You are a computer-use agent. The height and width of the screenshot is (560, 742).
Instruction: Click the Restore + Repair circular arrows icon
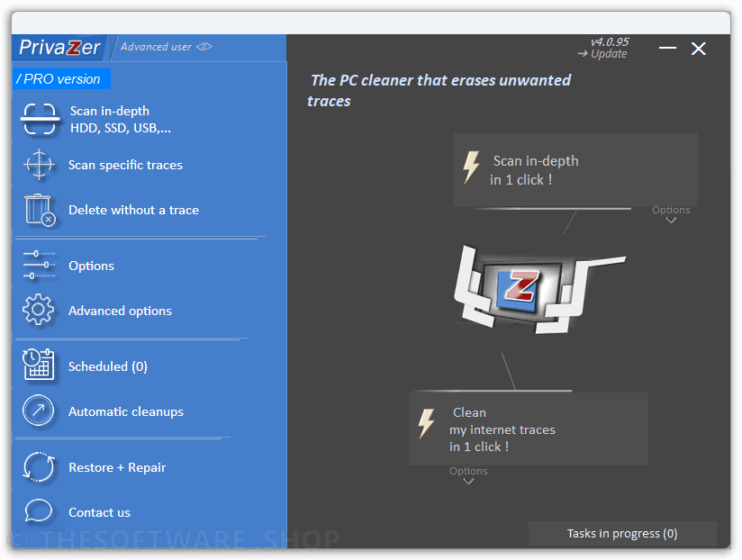click(x=39, y=467)
